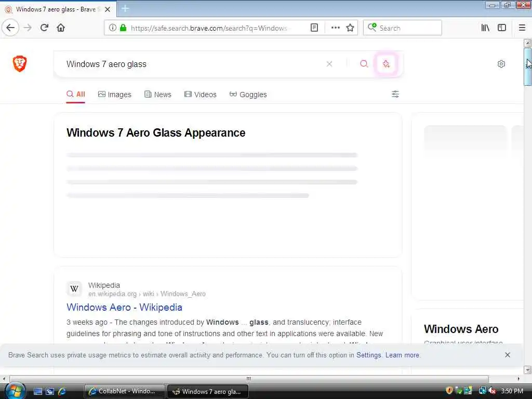532x399 pixels.
Task: Click Show Desktop quick launch icon
Action: (x=38, y=391)
